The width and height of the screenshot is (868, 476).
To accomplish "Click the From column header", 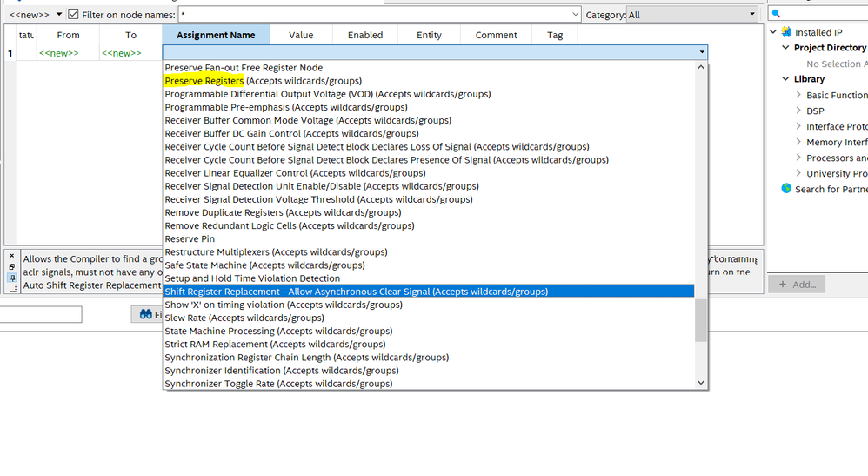I will [68, 35].
